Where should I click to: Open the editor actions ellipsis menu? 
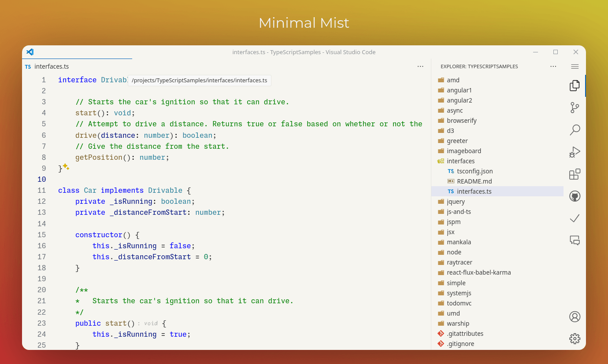point(420,66)
